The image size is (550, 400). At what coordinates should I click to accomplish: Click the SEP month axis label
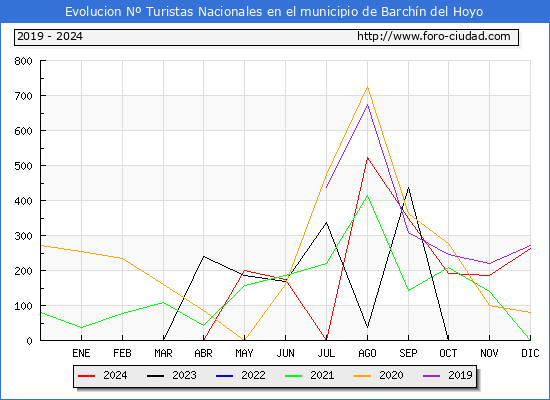tap(408, 353)
